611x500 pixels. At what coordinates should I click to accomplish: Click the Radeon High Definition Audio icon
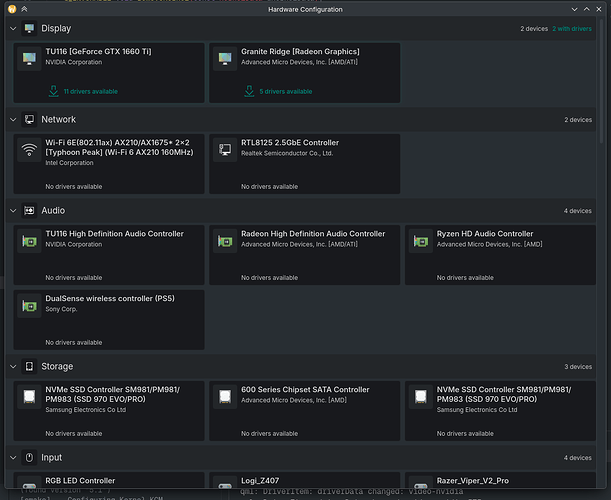coord(225,243)
